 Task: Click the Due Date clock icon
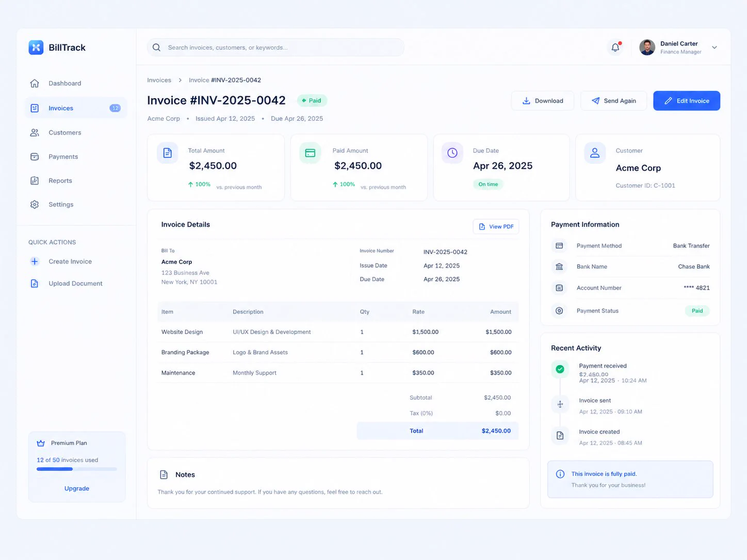click(452, 153)
